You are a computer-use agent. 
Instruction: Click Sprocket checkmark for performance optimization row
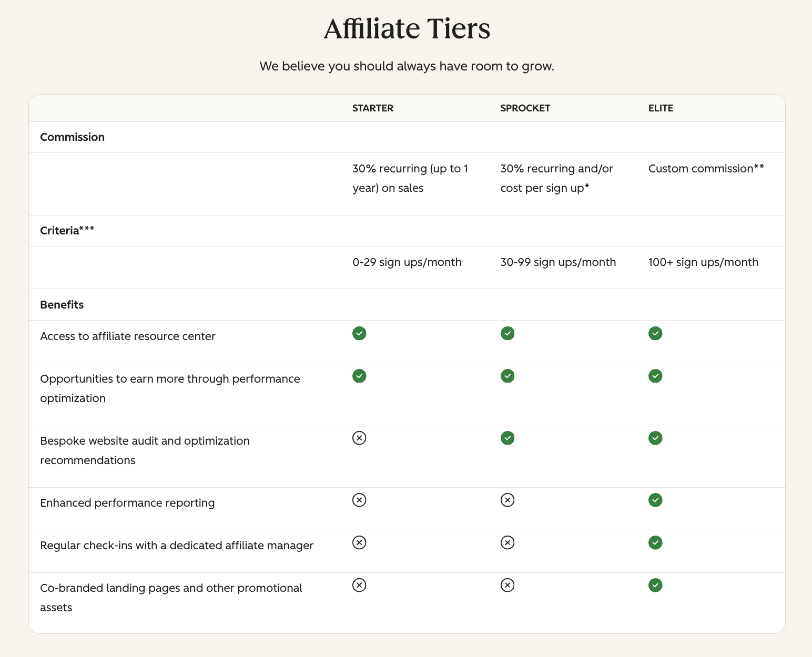(x=507, y=376)
